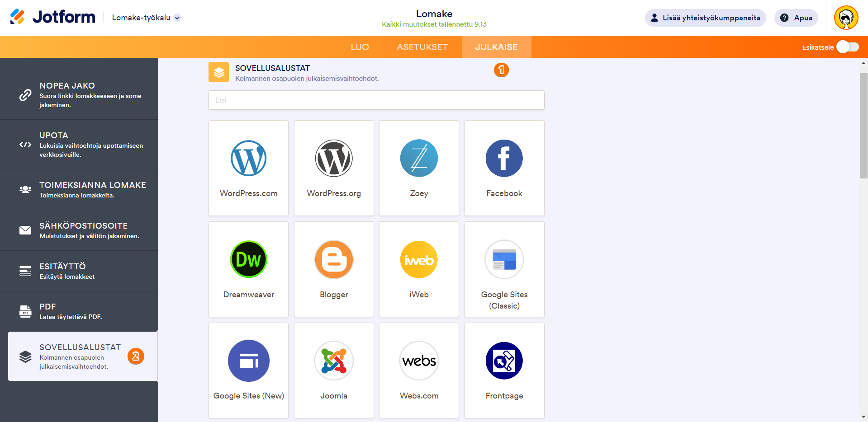Choose the WordPress.org platform icon

click(x=334, y=158)
